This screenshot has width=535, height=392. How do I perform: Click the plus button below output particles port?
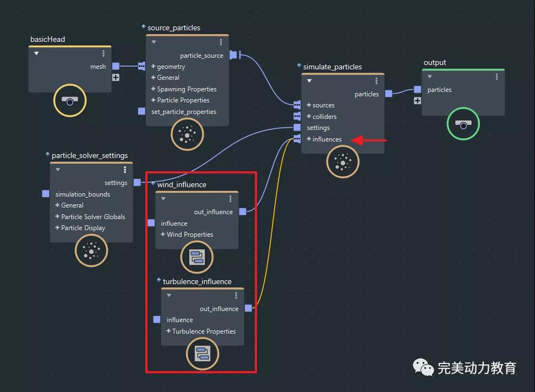click(x=417, y=101)
